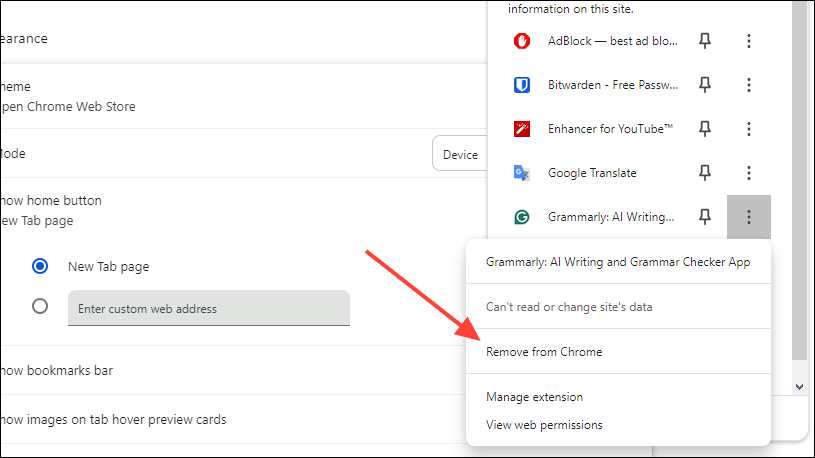Click the Google Translate icon
The image size is (815, 458).
click(521, 173)
